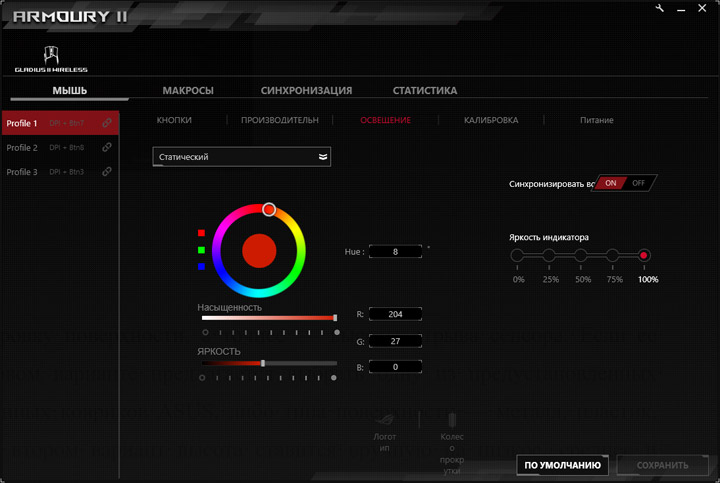Click the R value field
This screenshot has width=720, height=483.
point(395,314)
